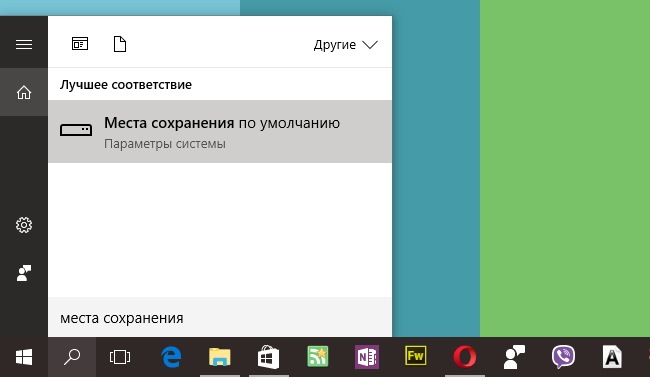This screenshot has width=650, height=377.
Task: Open Feedback Hub from taskbar
Action: (514, 357)
